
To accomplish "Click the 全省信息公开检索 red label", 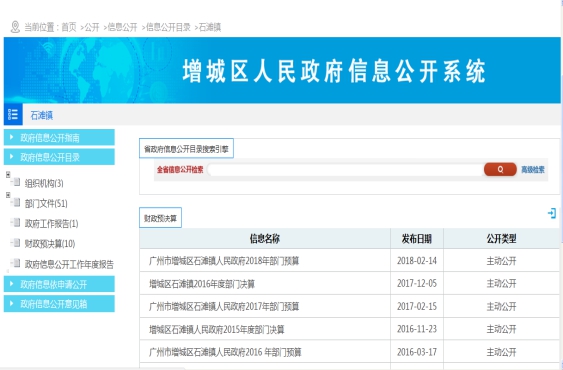I will pos(180,170).
